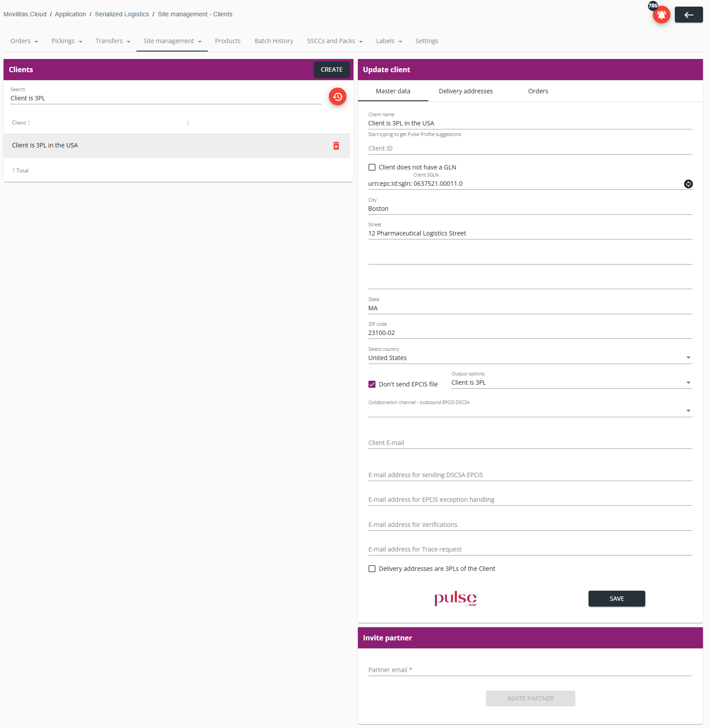The width and height of the screenshot is (710, 728).
Task: Click E-mail address for EPCIS exception handling
Action: point(530,500)
